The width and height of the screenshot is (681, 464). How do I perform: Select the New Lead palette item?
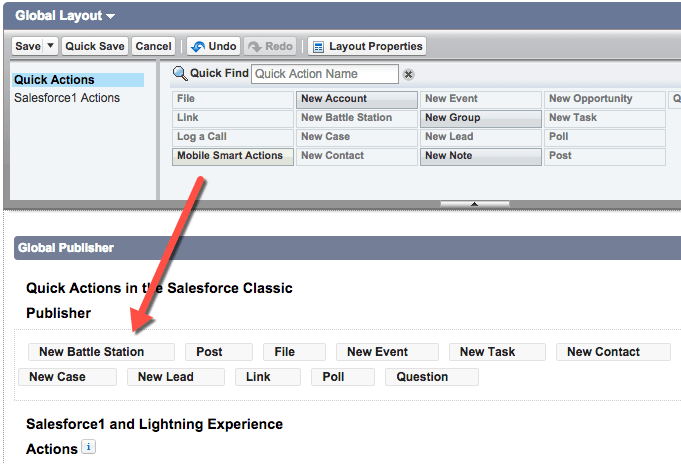click(481, 137)
